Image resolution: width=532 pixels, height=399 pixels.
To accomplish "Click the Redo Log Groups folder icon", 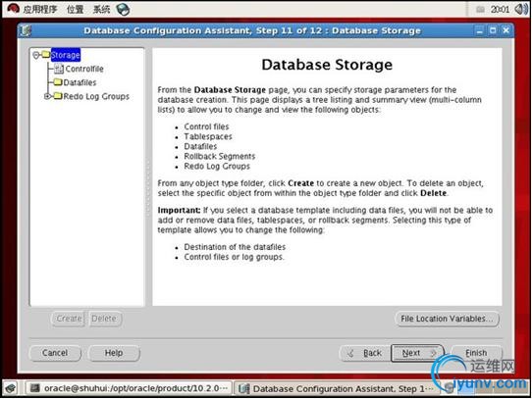I will click(x=58, y=96).
